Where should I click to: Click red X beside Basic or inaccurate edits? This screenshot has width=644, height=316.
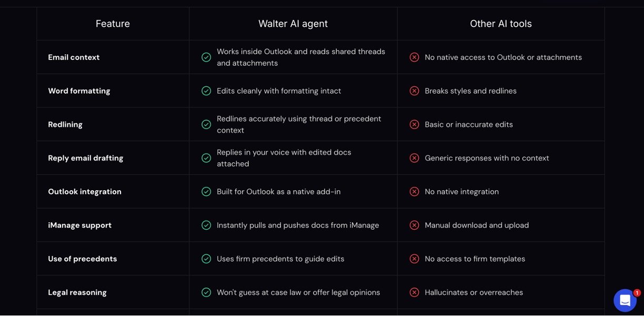point(414,124)
